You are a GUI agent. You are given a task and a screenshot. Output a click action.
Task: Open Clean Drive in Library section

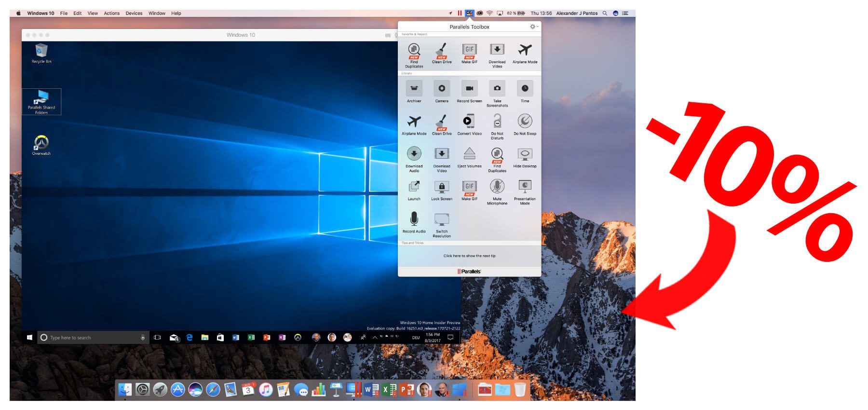[442, 124]
